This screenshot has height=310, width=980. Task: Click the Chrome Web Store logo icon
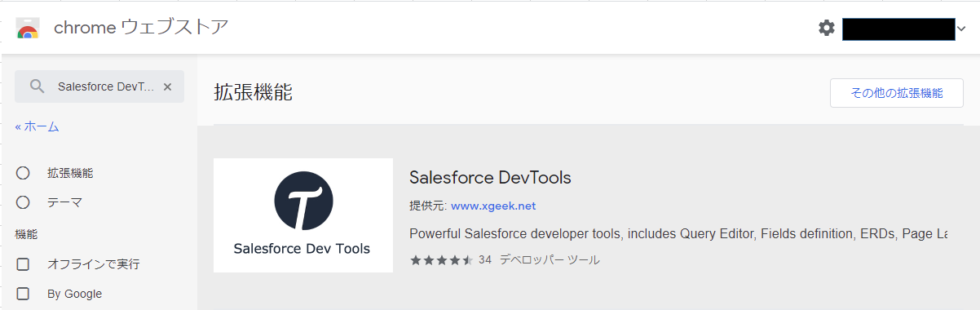point(27,28)
